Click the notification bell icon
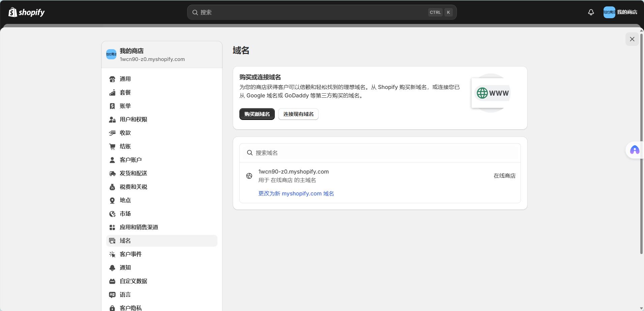This screenshot has height=311, width=644. 590,12
